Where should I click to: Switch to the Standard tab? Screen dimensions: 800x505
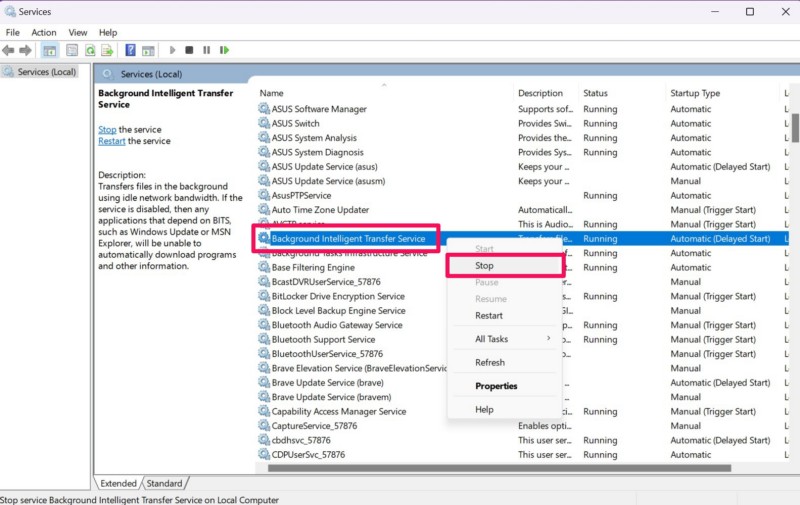click(x=165, y=483)
